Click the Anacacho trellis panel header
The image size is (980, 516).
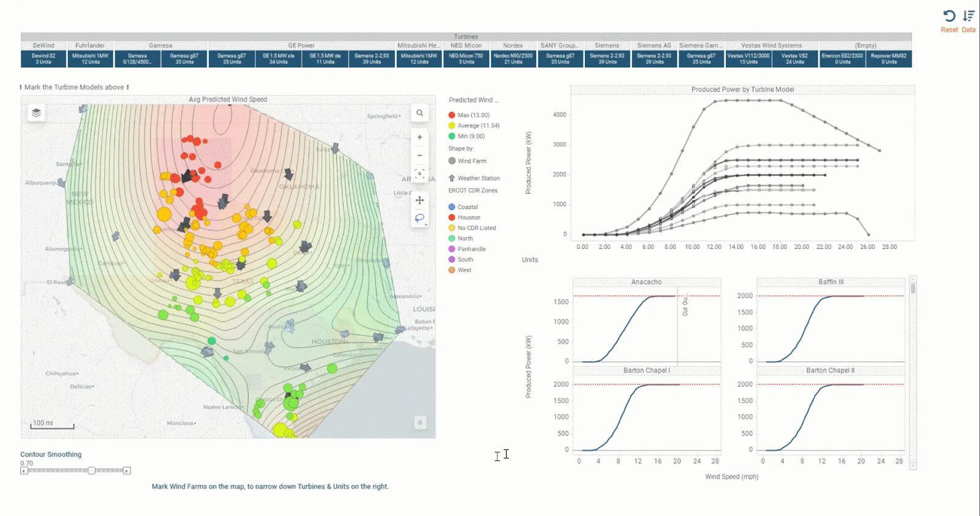(646, 282)
